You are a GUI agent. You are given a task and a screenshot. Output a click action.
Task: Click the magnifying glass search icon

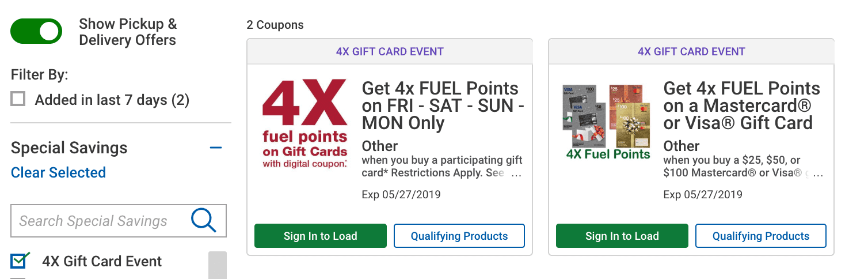[204, 221]
